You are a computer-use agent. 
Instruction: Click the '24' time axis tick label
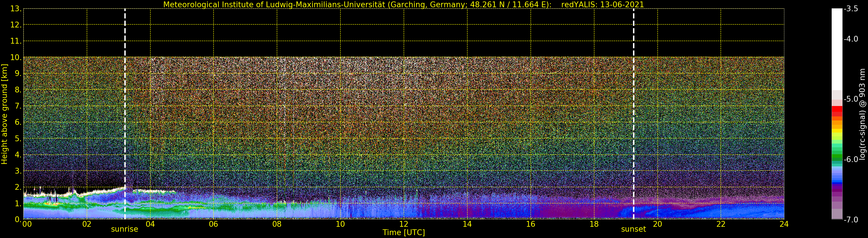point(784,224)
